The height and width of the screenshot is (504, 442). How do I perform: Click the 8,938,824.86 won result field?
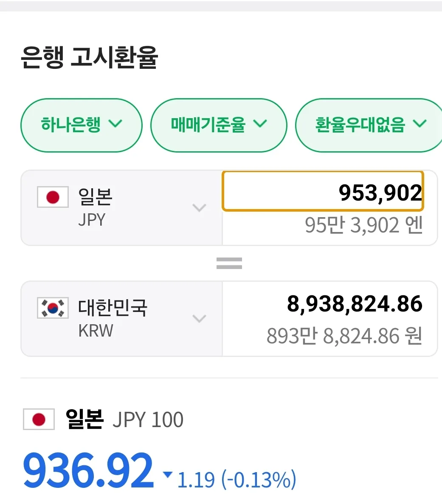[x=330, y=319]
